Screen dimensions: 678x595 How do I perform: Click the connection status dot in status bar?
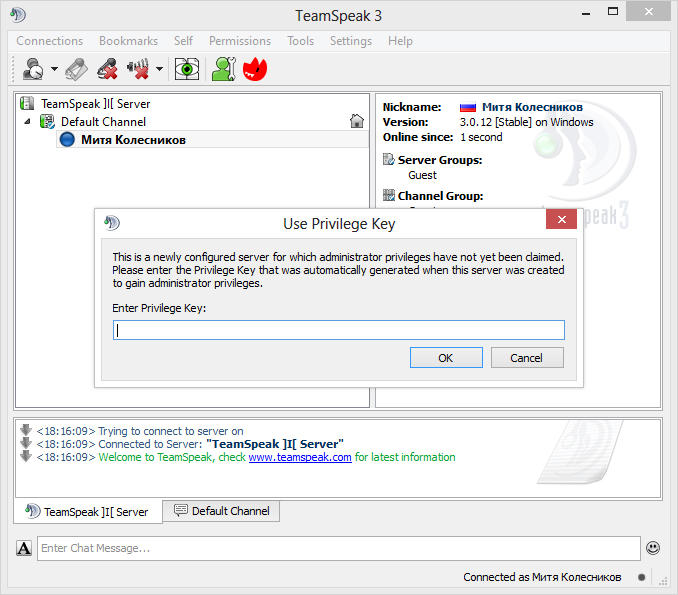pyautogui.click(x=642, y=577)
